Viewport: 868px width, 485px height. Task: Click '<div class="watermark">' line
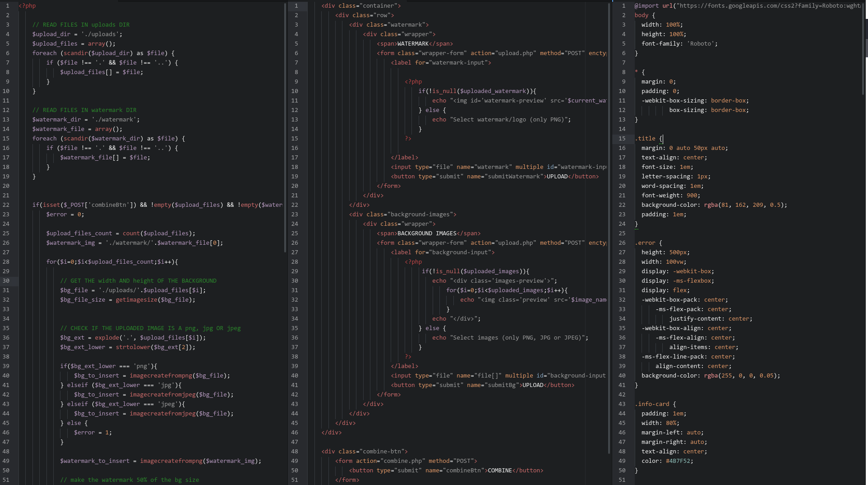tap(389, 25)
